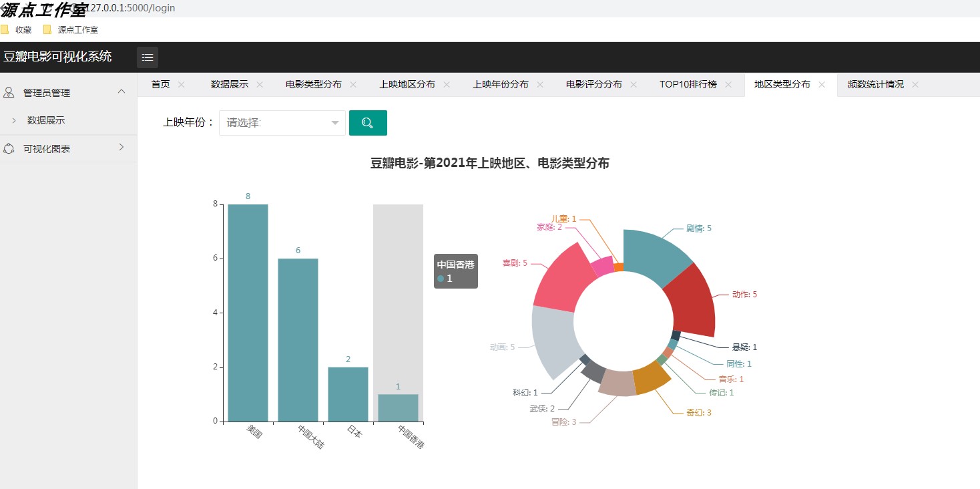Switch to the 频数统计情况 tab
The width and height of the screenshot is (980, 489).
pyautogui.click(x=875, y=85)
